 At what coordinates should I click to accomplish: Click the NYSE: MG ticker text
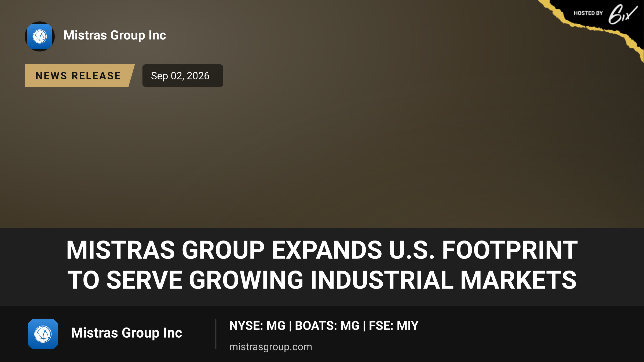point(257,326)
